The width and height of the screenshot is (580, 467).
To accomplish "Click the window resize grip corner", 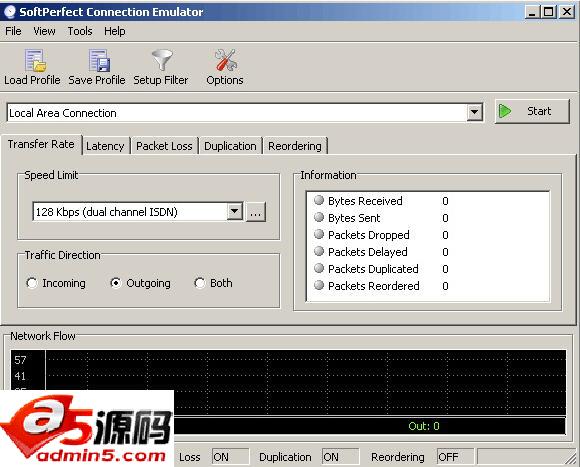I will tap(571, 458).
